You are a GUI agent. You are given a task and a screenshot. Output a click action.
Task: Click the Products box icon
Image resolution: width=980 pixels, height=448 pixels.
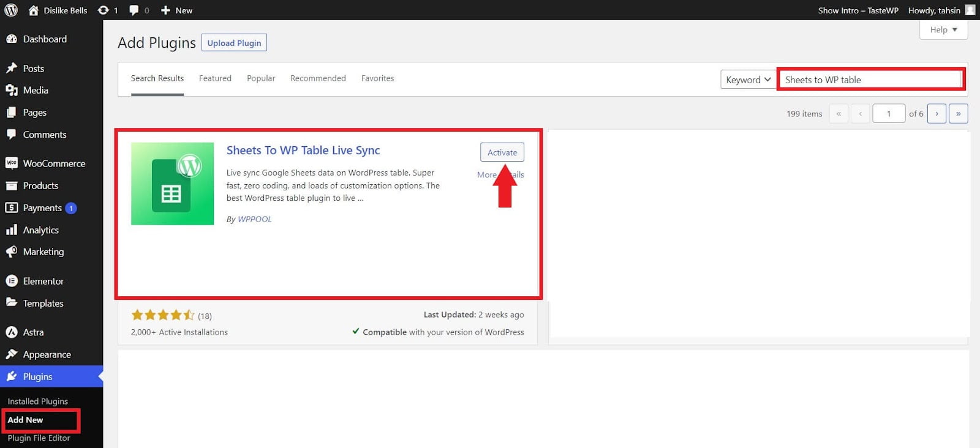pyautogui.click(x=12, y=185)
